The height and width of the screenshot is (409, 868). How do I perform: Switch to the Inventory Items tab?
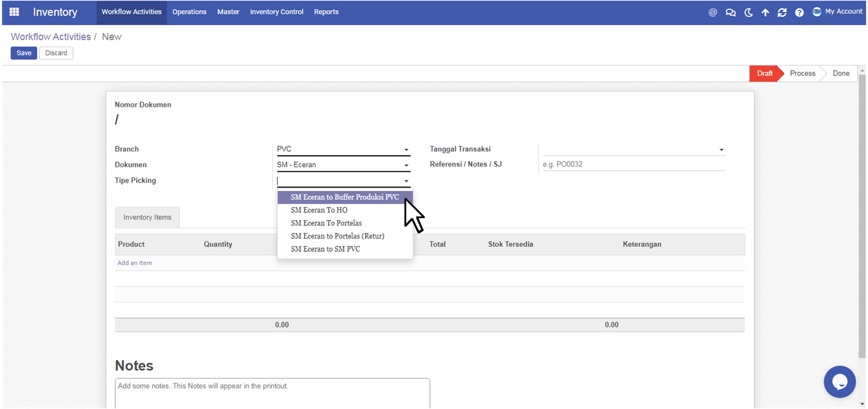click(148, 218)
